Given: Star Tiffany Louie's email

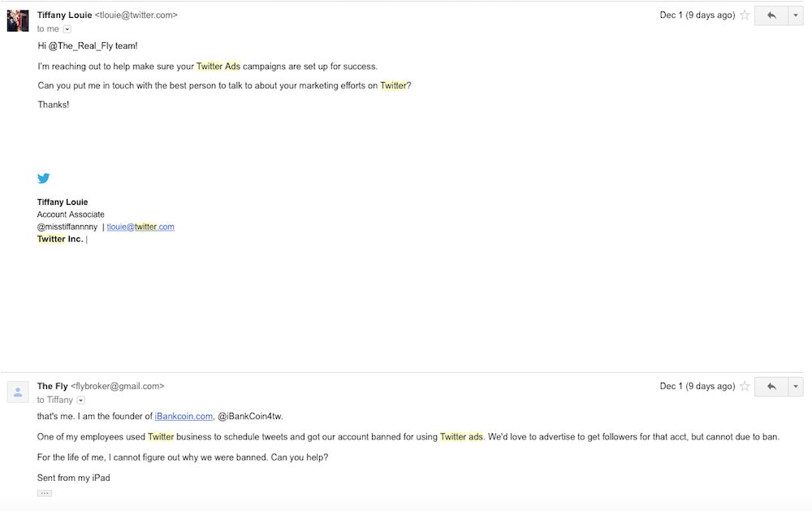Looking at the screenshot, I should (745, 15).
